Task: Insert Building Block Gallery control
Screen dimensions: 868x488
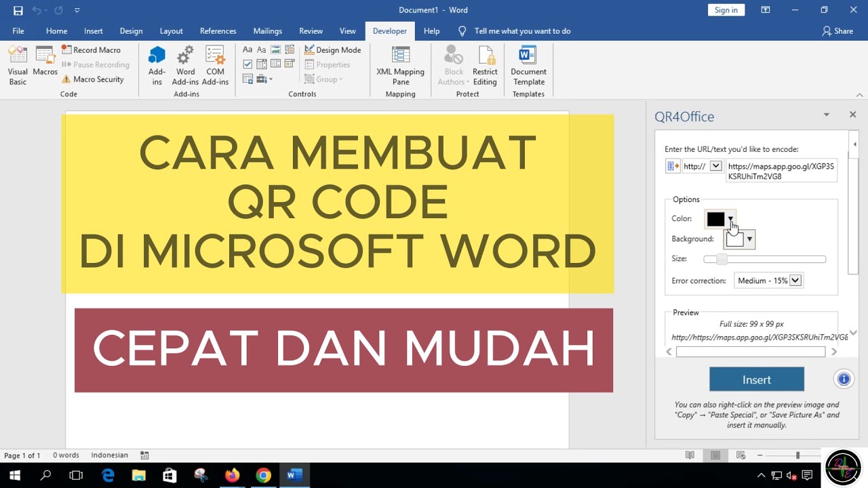Action: tap(290, 50)
